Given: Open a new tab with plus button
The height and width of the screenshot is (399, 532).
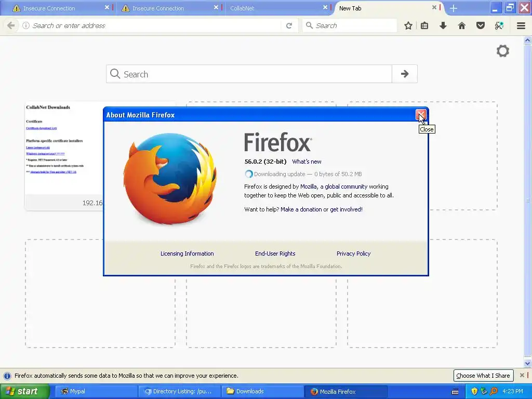Looking at the screenshot, I should pyautogui.click(x=454, y=8).
